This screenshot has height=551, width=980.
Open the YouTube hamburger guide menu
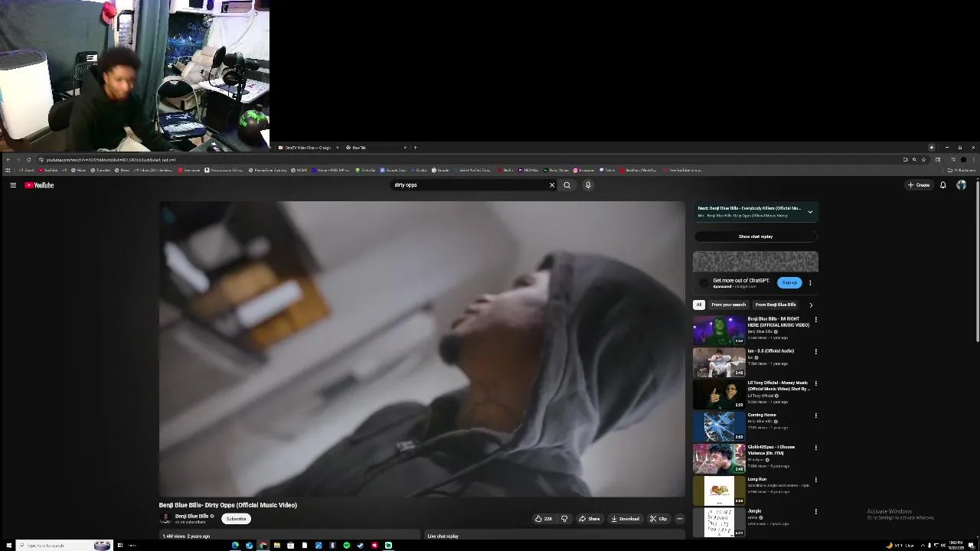[x=13, y=185]
